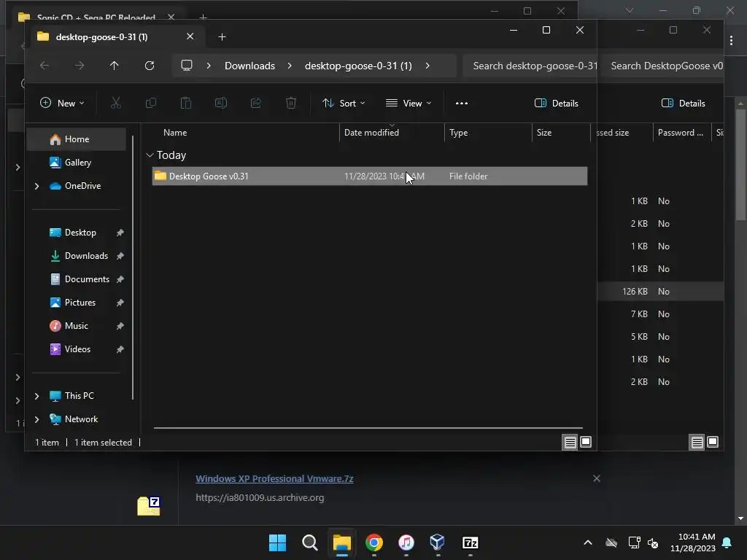Click the Rename toolbar icon
The image size is (747, 560).
221,103
